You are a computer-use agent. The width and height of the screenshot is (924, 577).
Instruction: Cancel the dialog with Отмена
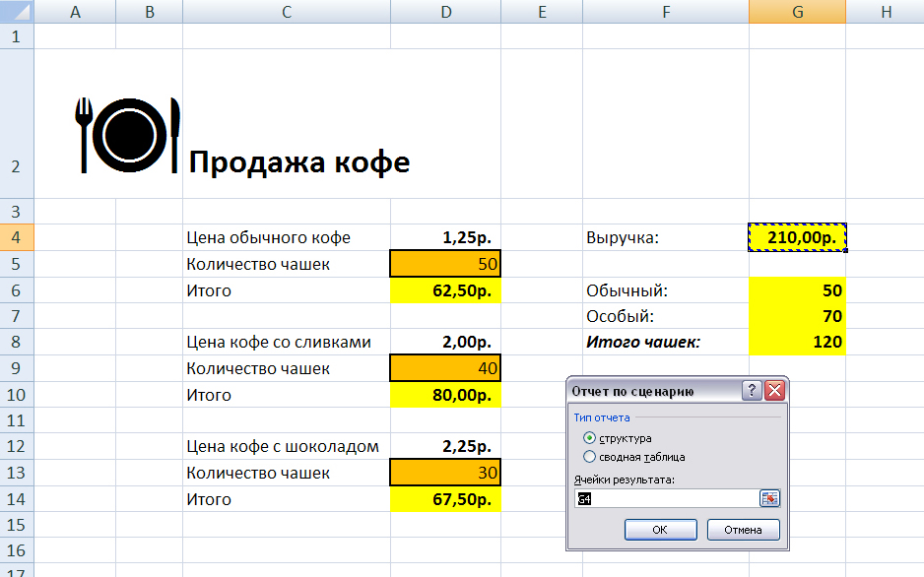tap(743, 530)
